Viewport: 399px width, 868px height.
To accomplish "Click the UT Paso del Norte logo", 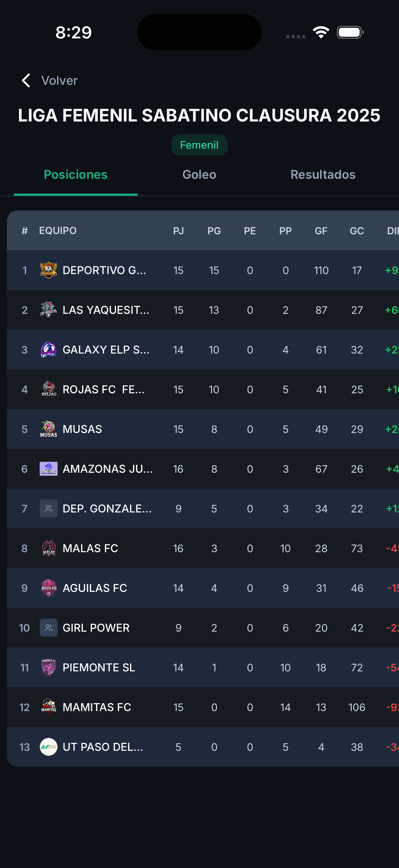I will 49,747.
